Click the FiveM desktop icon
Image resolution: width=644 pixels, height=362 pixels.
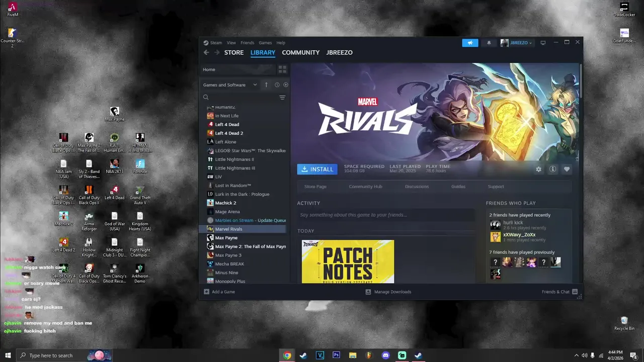[x=13, y=10]
